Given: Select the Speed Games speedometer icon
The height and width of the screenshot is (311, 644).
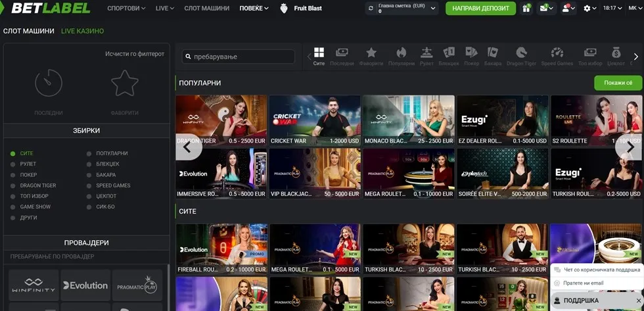Looking at the screenshot, I should point(557,56).
